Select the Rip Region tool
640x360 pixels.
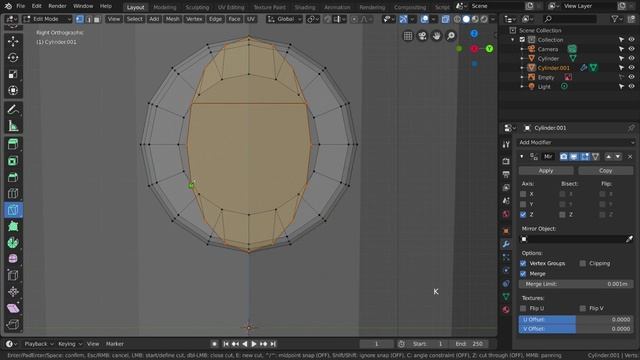[13, 324]
